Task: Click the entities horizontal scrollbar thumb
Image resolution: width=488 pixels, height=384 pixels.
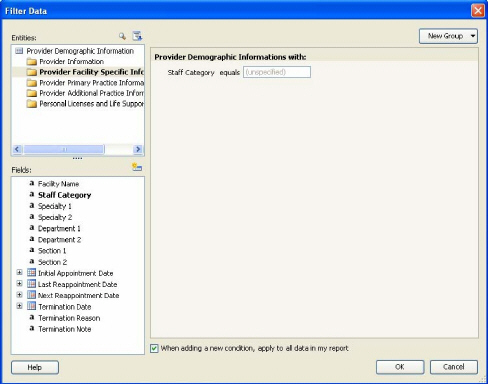Action: tap(64, 149)
